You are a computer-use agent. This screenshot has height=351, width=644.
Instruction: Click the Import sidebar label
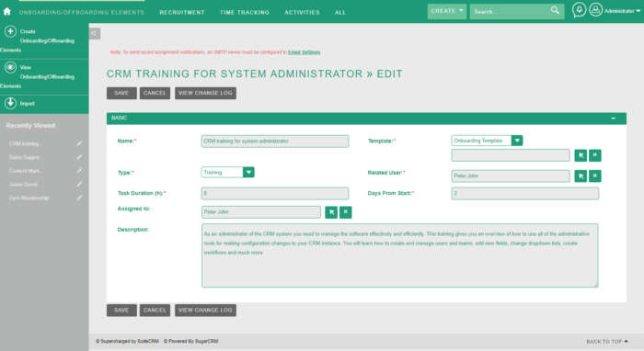click(x=27, y=104)
